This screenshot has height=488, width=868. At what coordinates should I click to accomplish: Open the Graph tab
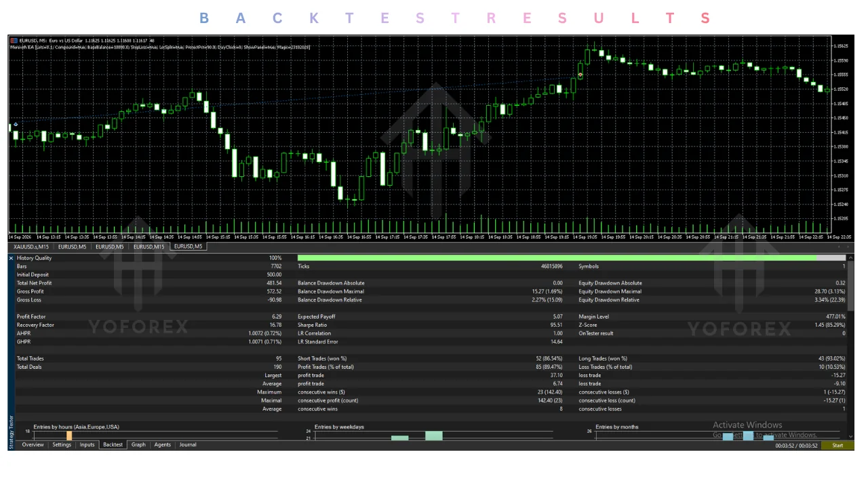click(138, 445)
